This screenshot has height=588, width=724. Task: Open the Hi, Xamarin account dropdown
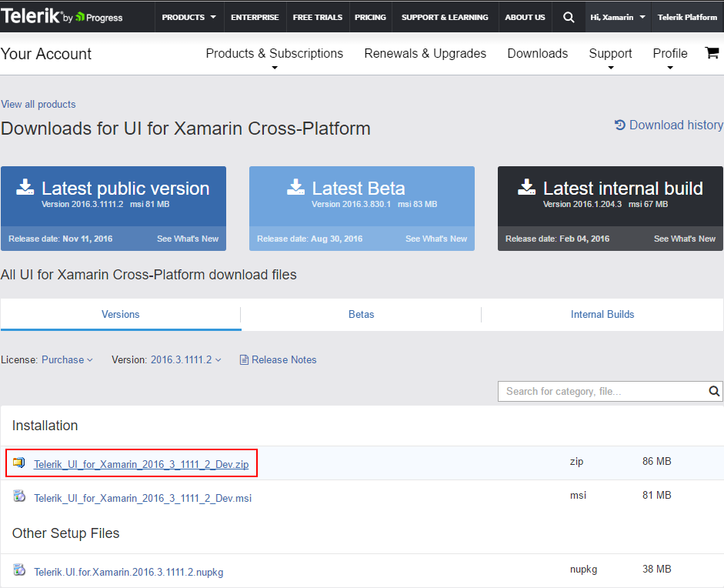coord(618,17)
